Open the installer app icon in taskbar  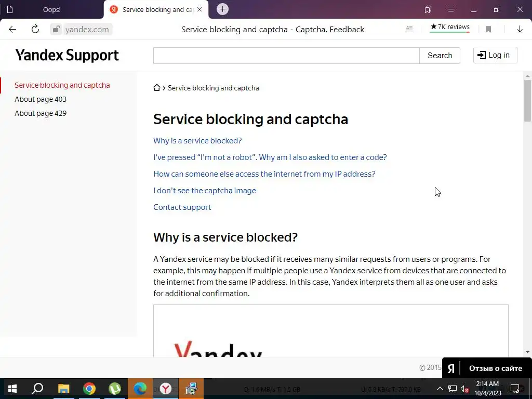[x=191, y=389]
